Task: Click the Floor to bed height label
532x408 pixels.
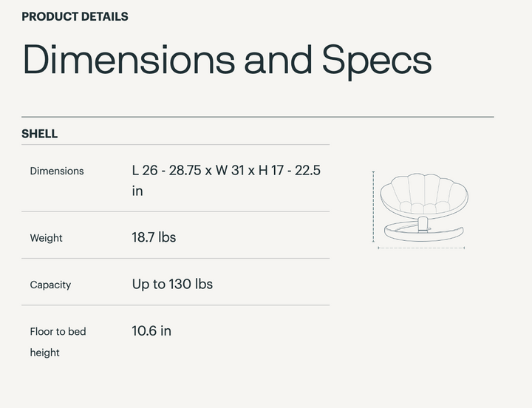Action: click(58, 342)
